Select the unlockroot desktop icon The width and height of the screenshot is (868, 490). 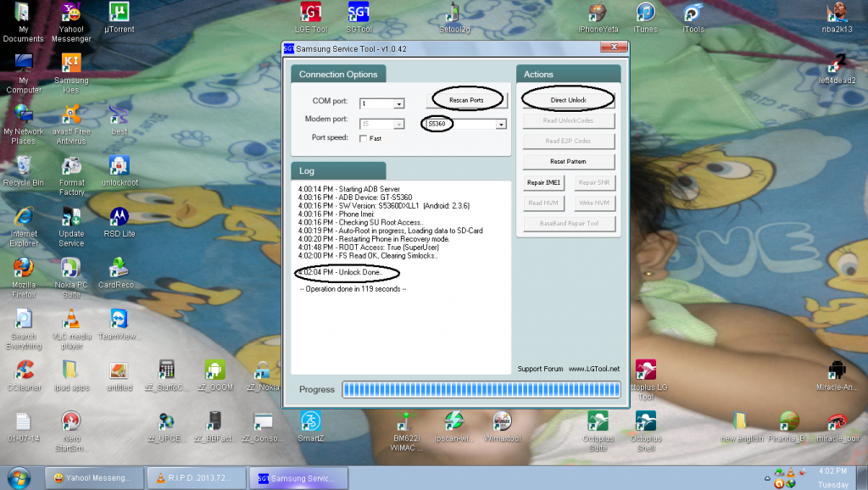click(119, 170)
